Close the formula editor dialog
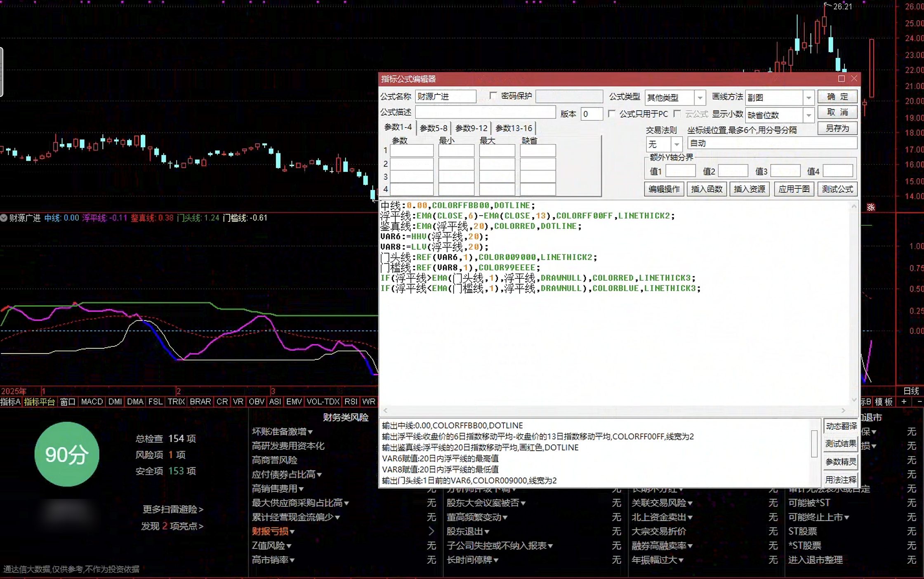The height and width of the screenshot is (579, 924). 854,79
